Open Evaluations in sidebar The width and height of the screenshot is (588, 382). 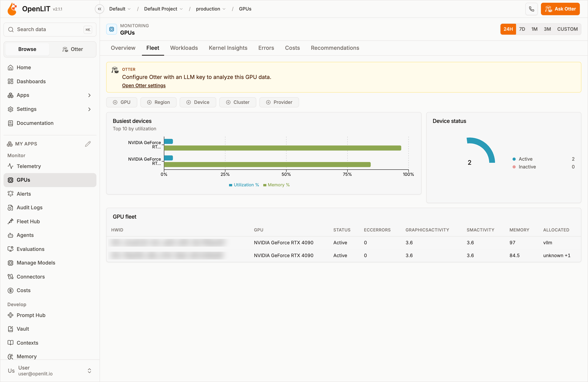point(50,249)
